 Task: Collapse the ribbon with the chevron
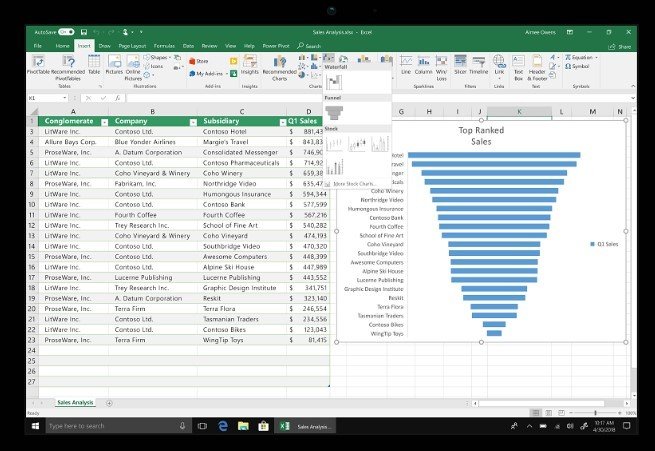pos(633,86)
